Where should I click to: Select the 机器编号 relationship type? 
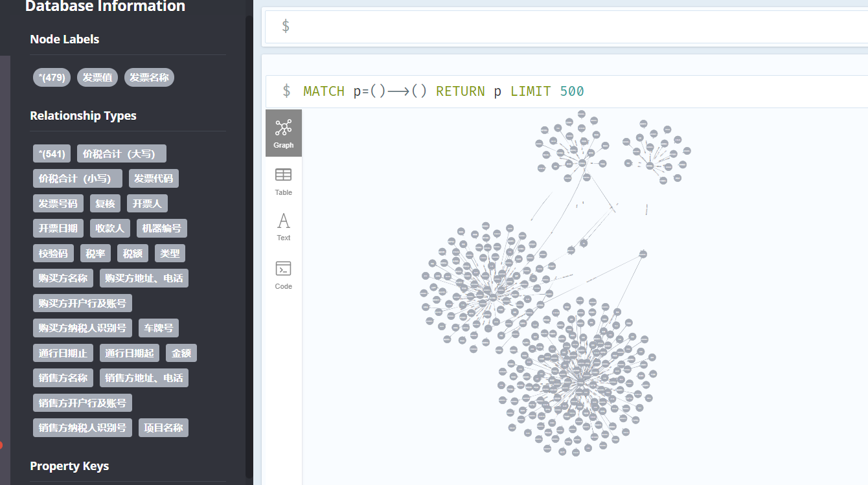161,228
